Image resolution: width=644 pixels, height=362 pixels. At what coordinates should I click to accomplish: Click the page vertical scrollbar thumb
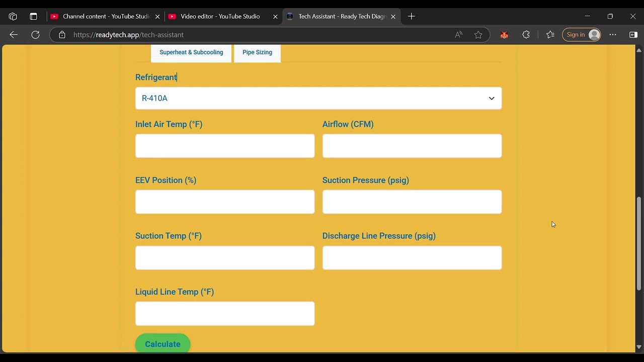639,244
